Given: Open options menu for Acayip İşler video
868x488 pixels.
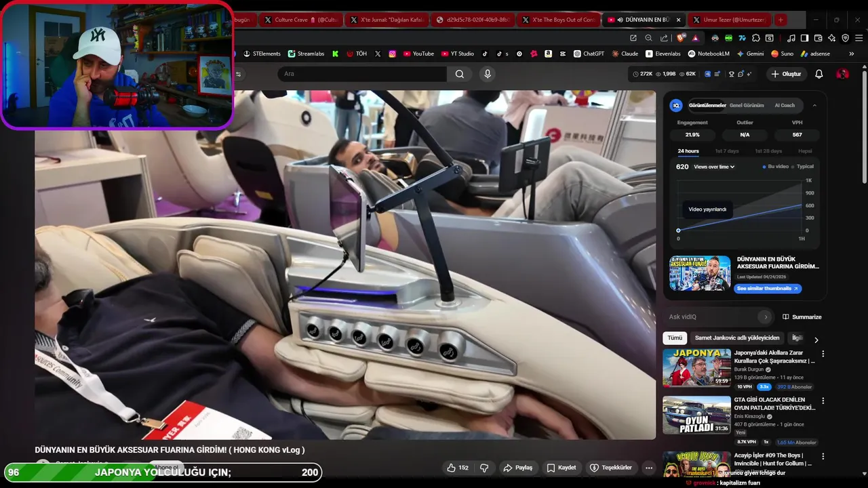Looking at the screenshot, I should point(823,457).
